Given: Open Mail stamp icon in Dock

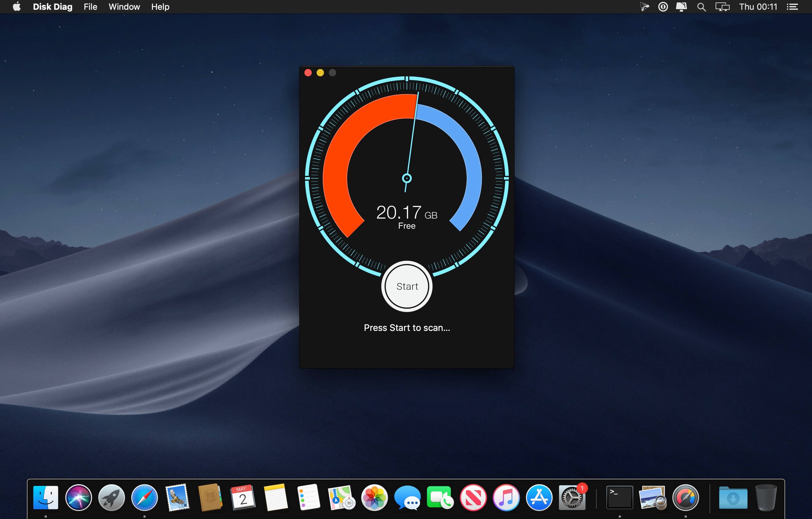Looking at the screenshot, I should pos(177,497).
